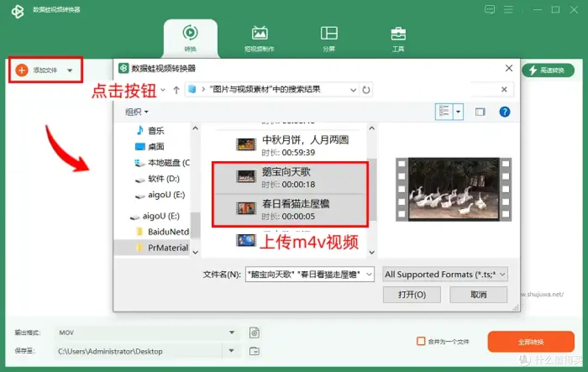Select video 鹅宝向天歌
Screen dimensions: 588x372
point(290,178)
